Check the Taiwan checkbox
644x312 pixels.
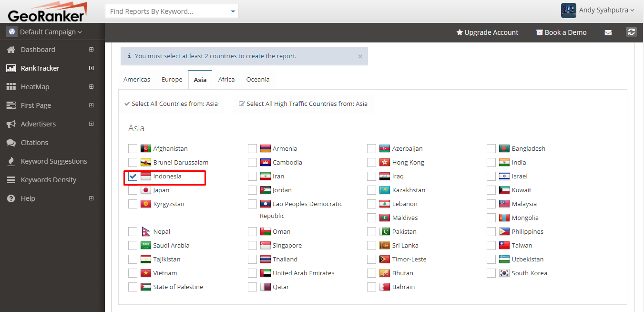point(491,245)
